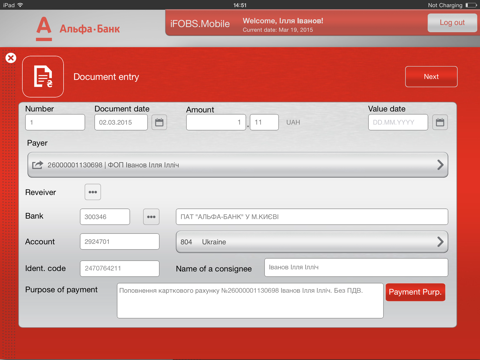Click the Payer account share icon
The image size is (480, 360).
(x=37, y=165)
